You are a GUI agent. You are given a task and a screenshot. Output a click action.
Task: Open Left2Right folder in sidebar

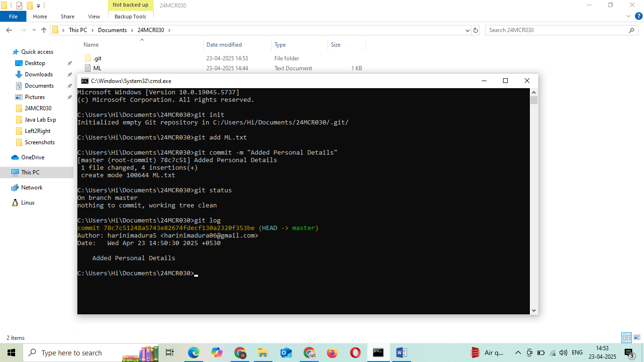(38, 131)
